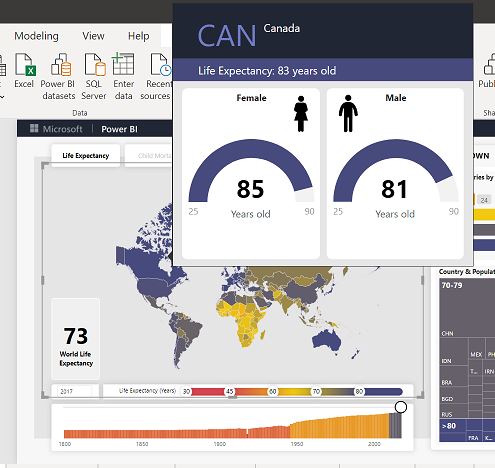495x468 pixels.
Task: Click the Power BI header text
Action: [x=119, y=129]
